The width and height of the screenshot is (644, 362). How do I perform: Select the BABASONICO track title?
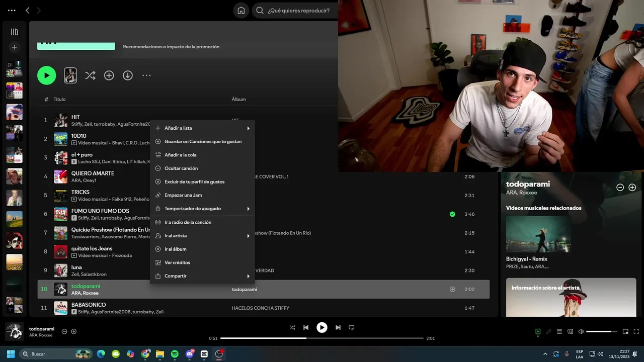pyautogui.click(x=89, y=305)
